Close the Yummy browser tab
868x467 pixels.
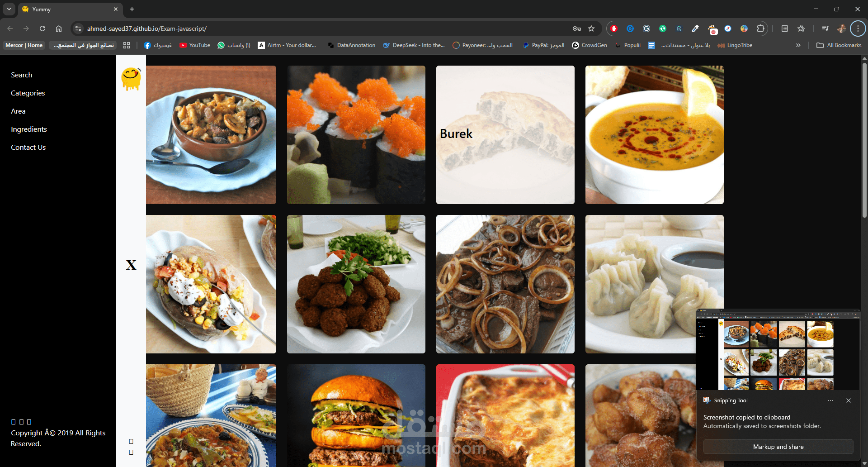(116, 9)
